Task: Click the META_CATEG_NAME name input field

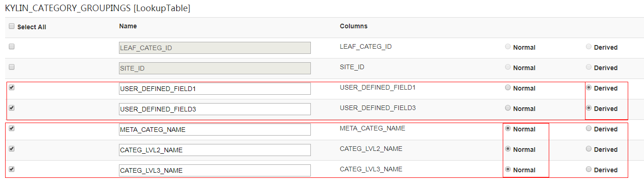Action: pos(215,130)
